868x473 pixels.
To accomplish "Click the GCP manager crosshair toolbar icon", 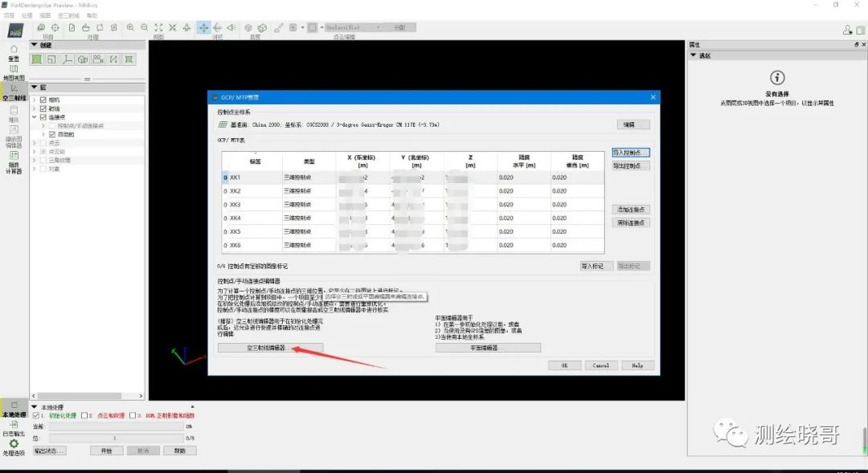I will [55, 27].
